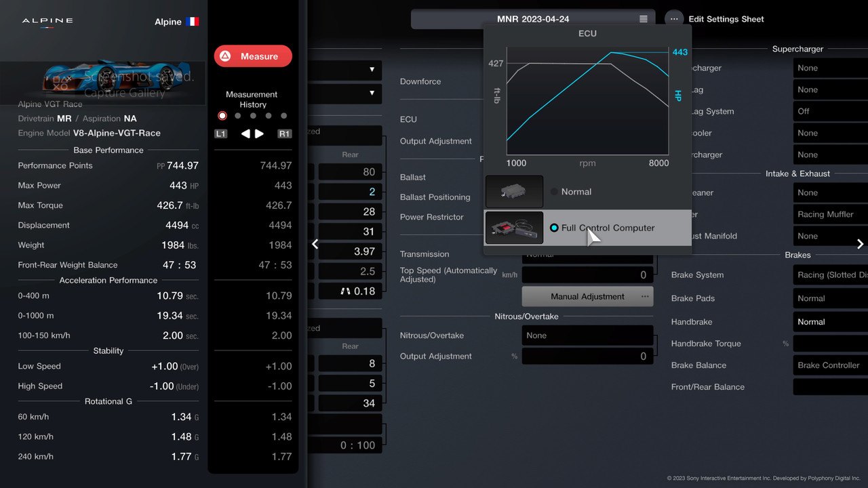Click the R1 shoulder button icon
This screenshot has height=488, width=868.
tap(285, 134)
